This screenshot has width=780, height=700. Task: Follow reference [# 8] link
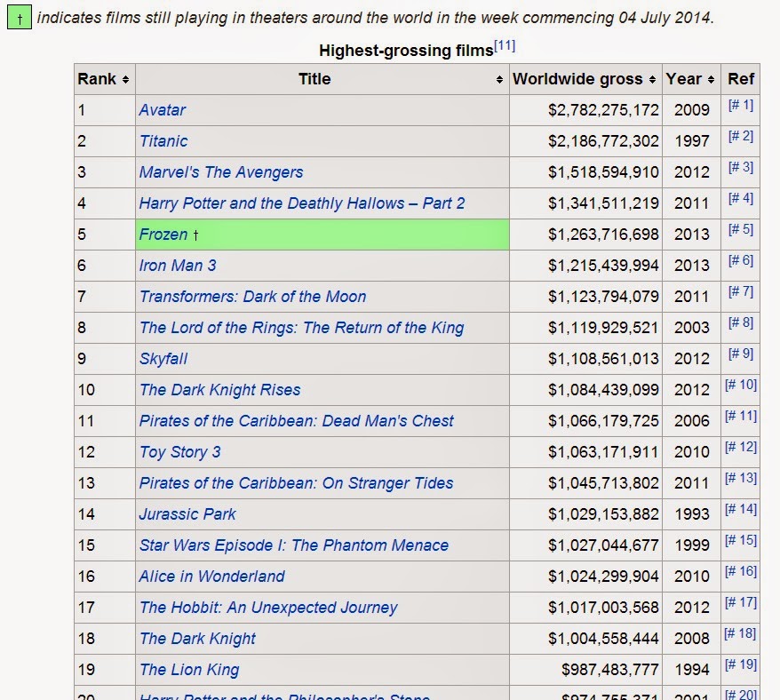[x=741, y=322]
